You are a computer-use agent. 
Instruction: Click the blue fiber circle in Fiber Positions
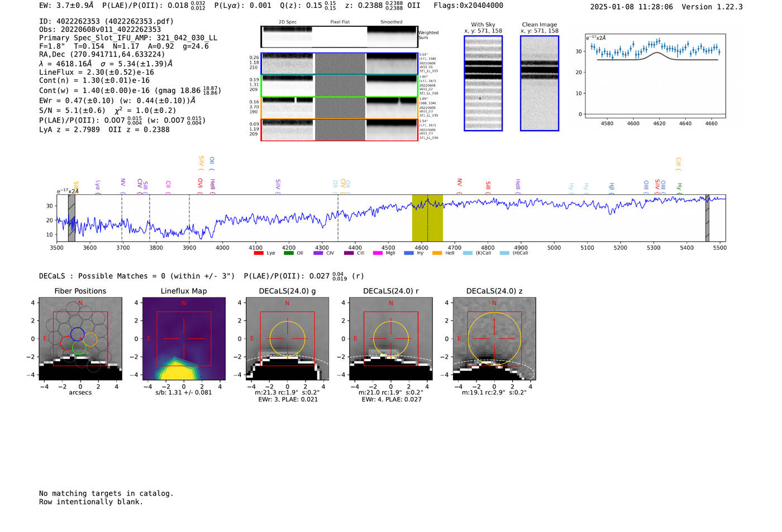coord(77,334)
